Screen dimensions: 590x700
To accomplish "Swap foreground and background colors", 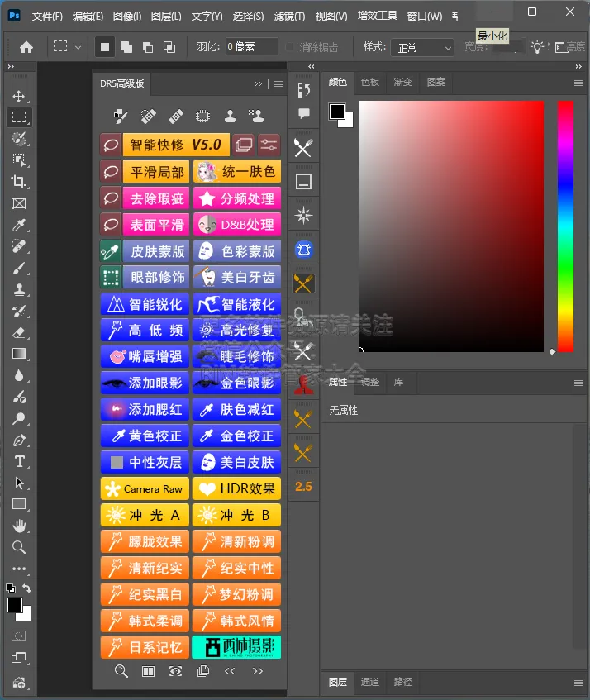I will tap(26, 588).
